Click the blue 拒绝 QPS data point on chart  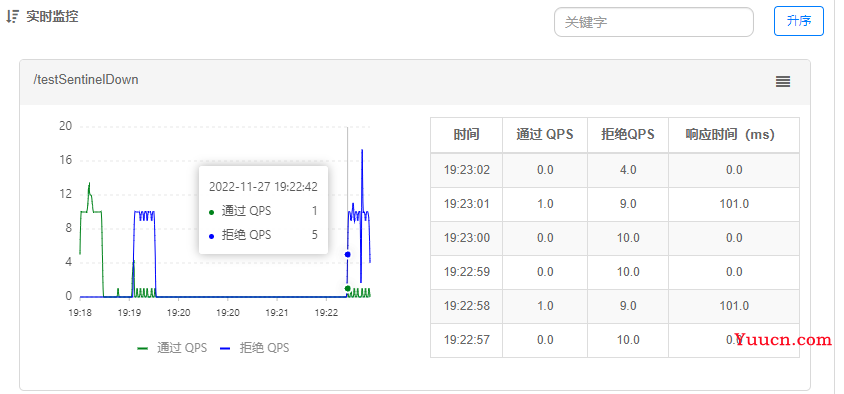(x=347, y=254)
